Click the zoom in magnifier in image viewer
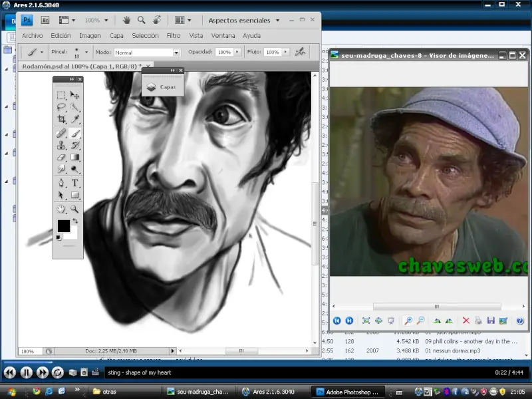 coord(408,321)
